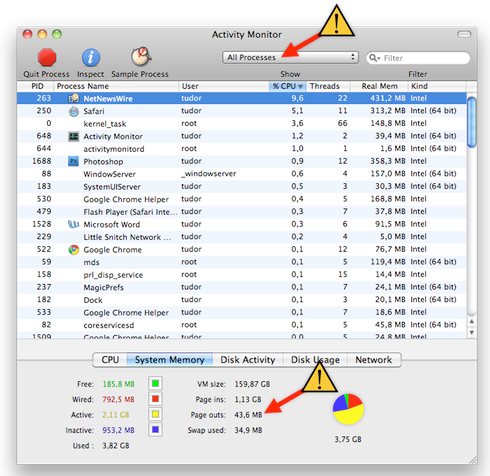Open the All Processes dropdown
The width and height of the screenshot is (490, 476).
(x=290, y=57)
